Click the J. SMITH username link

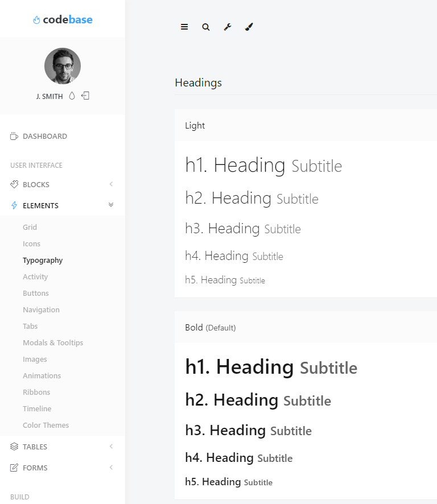[x=50, y=97]
